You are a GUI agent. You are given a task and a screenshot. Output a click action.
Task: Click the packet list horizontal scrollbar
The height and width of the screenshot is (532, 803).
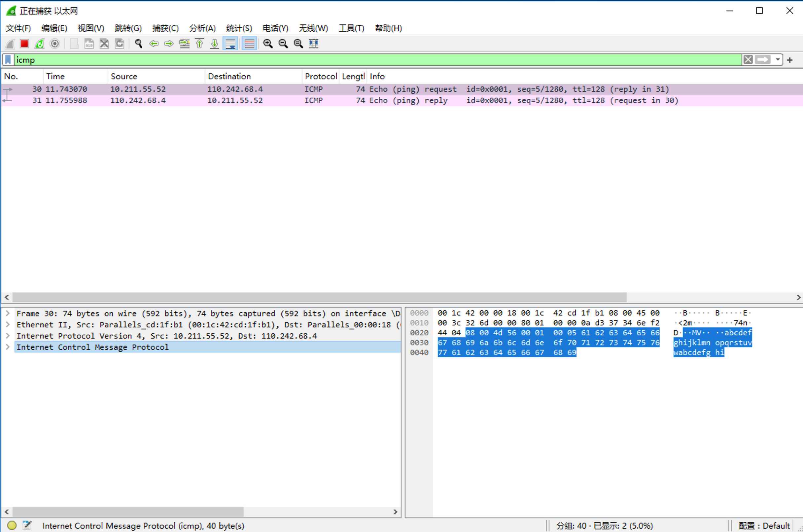tap(319, 297)
